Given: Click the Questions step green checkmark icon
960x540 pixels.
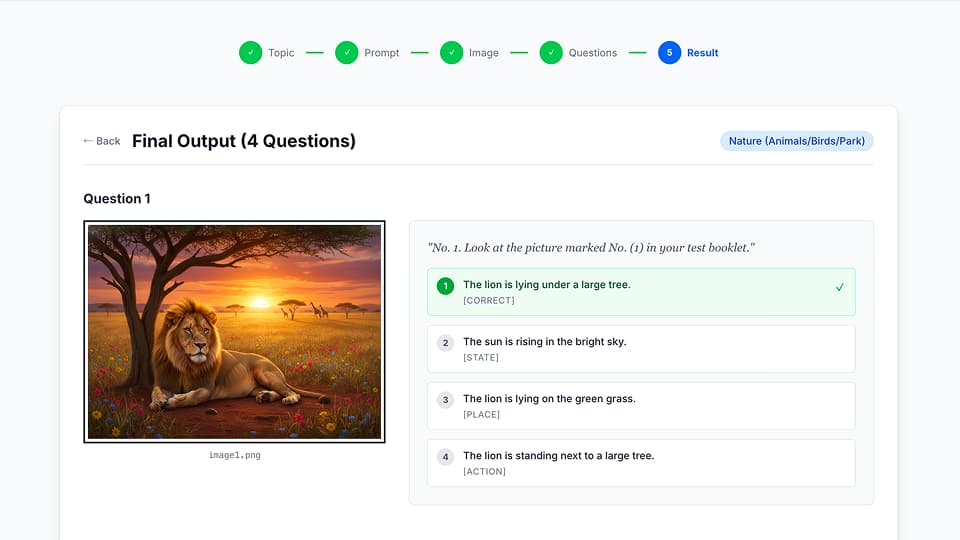Looking at the screenshot, I should click(x=551, y=53).
